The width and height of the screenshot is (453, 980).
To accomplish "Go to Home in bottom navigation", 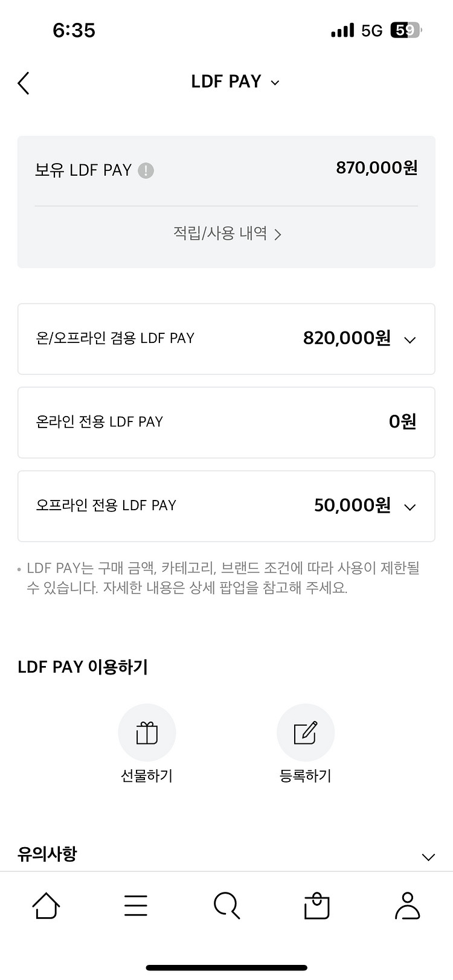I will click(x=46, y=906).
